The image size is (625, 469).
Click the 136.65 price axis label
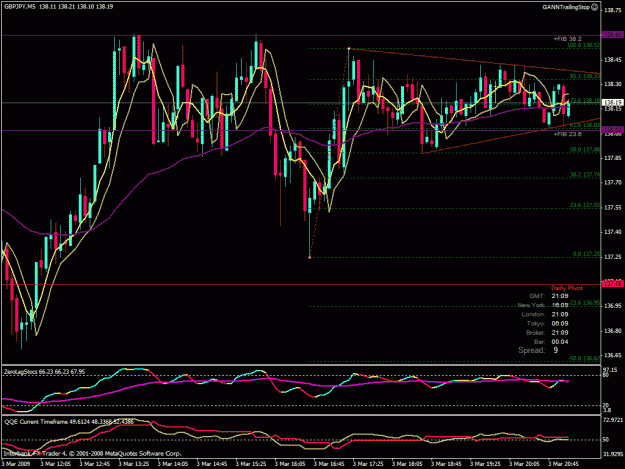tap(613, 355)
